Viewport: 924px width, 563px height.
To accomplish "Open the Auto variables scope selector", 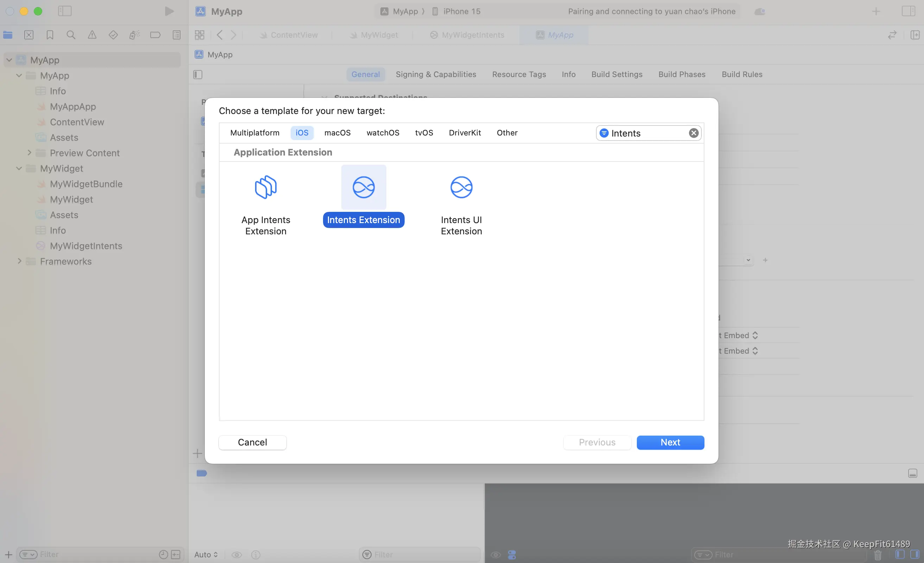I will point(205,554).
